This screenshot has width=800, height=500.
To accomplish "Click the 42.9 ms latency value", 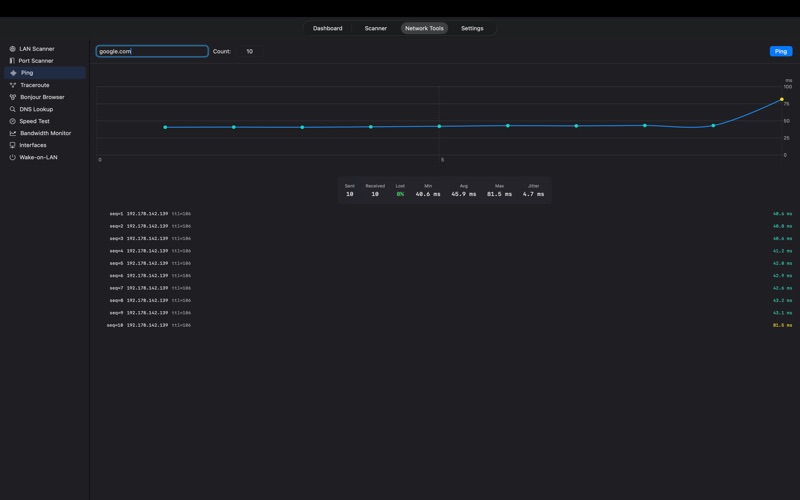I will click(x=782, y=276).
